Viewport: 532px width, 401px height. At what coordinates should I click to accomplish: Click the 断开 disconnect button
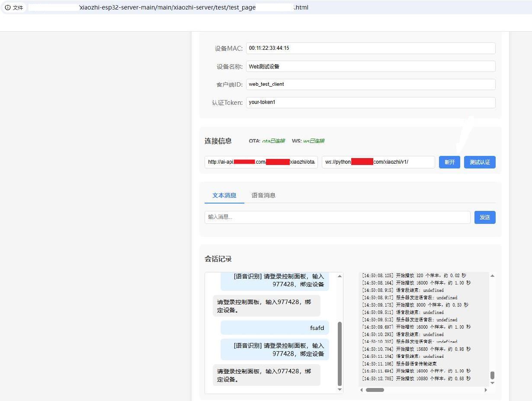[449, 162]
